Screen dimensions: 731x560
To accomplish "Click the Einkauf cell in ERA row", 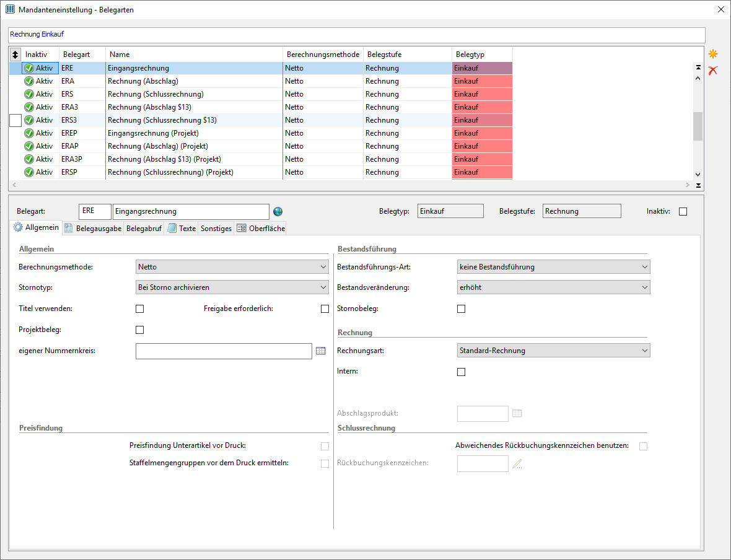I will click(x=482, y=81).
